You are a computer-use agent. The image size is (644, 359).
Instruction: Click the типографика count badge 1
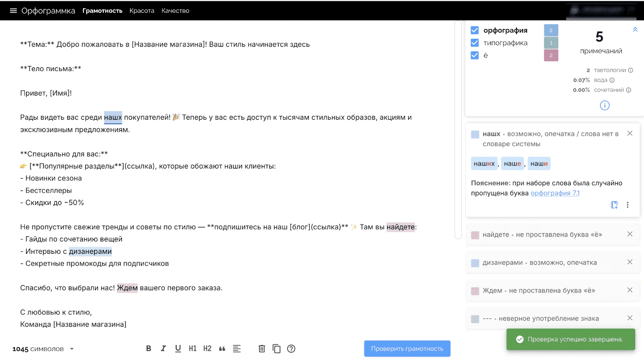point(551,43)
